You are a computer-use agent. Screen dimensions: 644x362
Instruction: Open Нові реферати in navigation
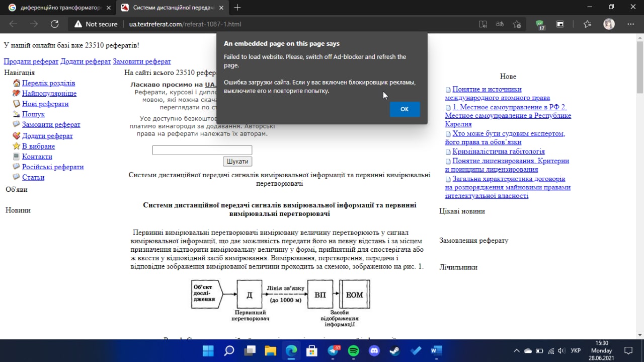coord(45,104)
